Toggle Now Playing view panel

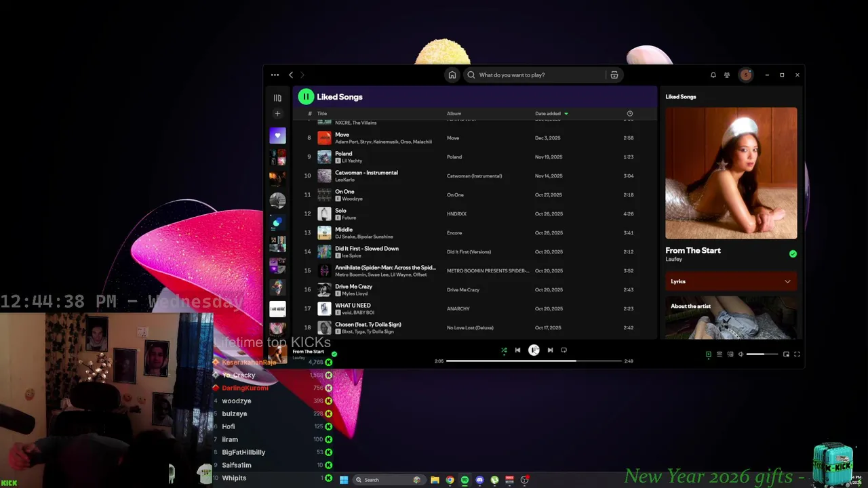coord(709,354)
